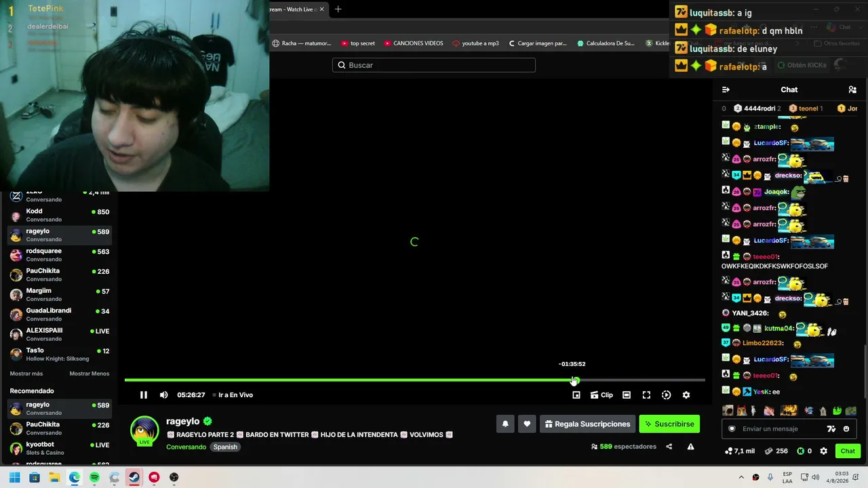Open top secret bookmark
The height and width of the screenshot is (488, 868).
pyautogui.click(x=358, y=43)
